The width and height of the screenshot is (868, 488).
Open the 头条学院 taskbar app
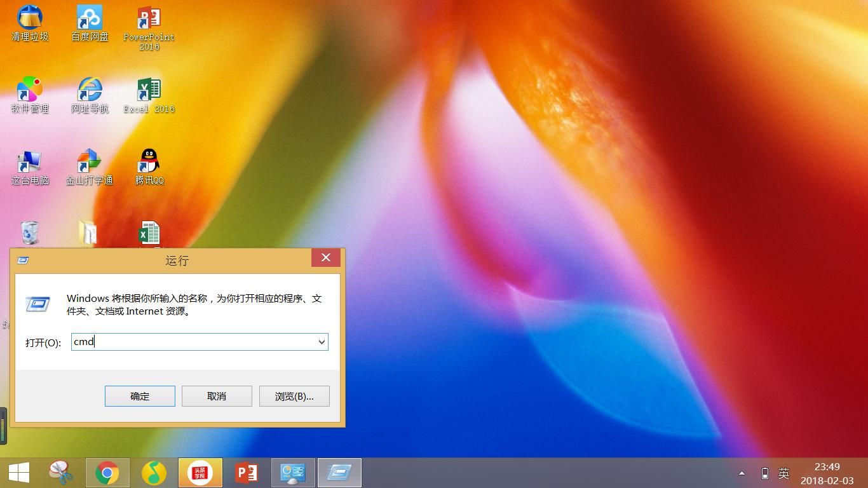click(x=200, y=473)
